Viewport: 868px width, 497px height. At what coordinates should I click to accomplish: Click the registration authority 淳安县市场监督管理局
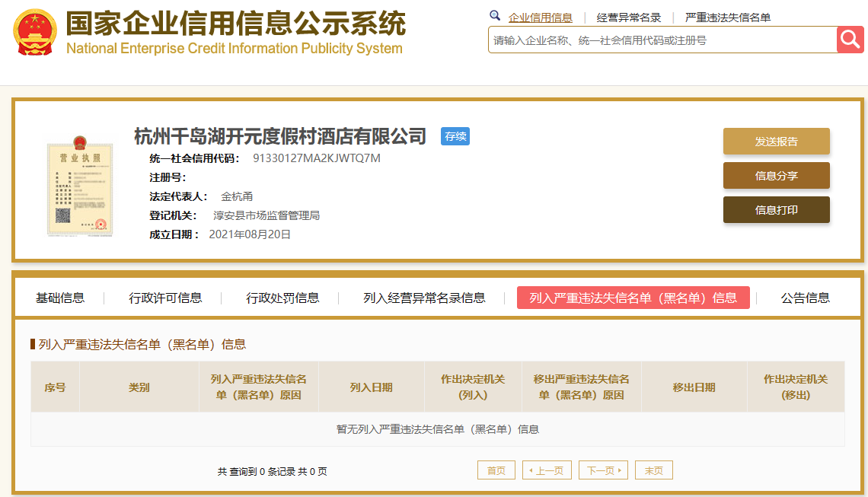coord(266,215)
